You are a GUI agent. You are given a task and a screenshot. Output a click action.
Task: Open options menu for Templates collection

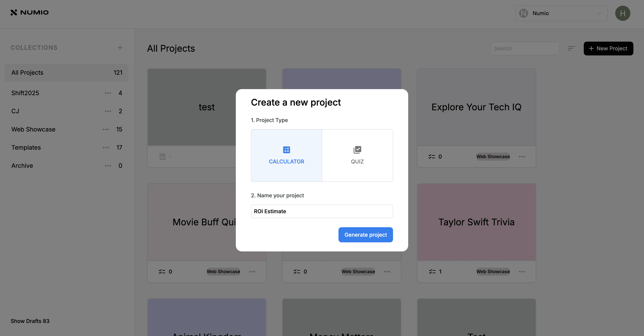[106, 148]
